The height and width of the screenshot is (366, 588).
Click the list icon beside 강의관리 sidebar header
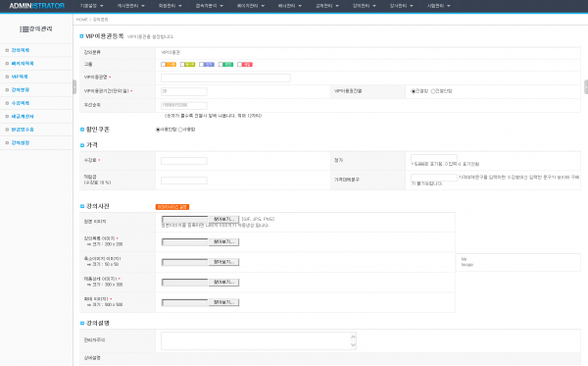tap(24, 28)
